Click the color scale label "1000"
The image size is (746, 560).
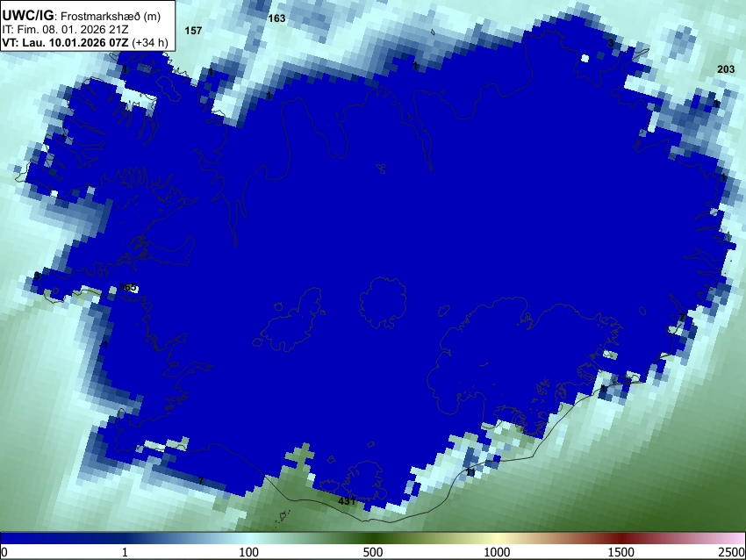497,552
